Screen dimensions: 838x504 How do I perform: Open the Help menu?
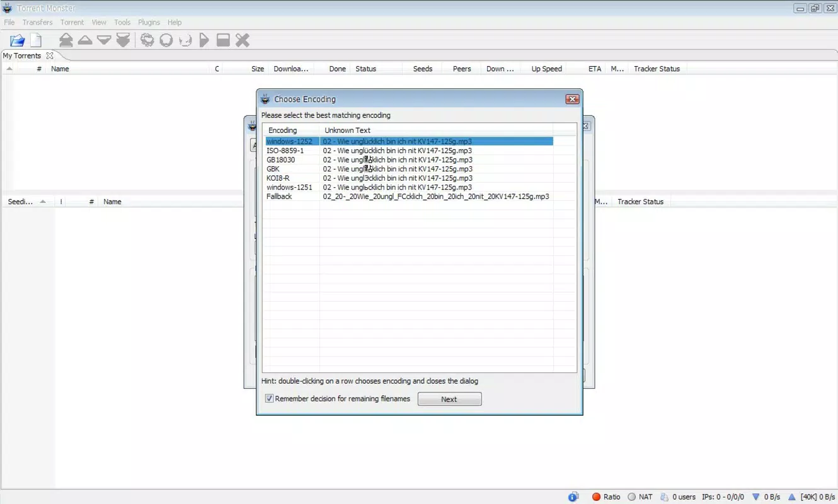point(175,22)
